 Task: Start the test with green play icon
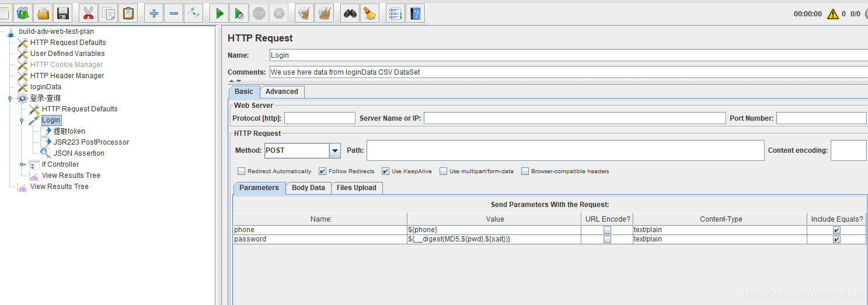[219, 13]
